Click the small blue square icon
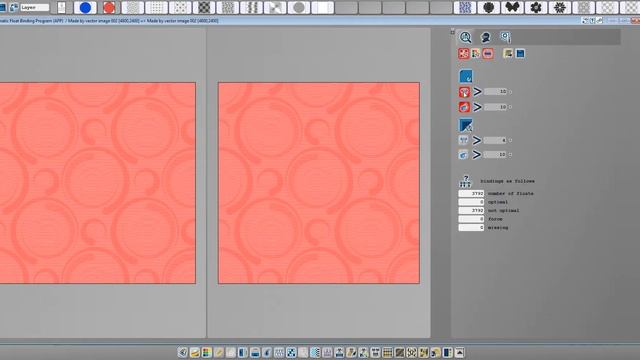Viewport: 640px width, 360px height. (520, 53)
